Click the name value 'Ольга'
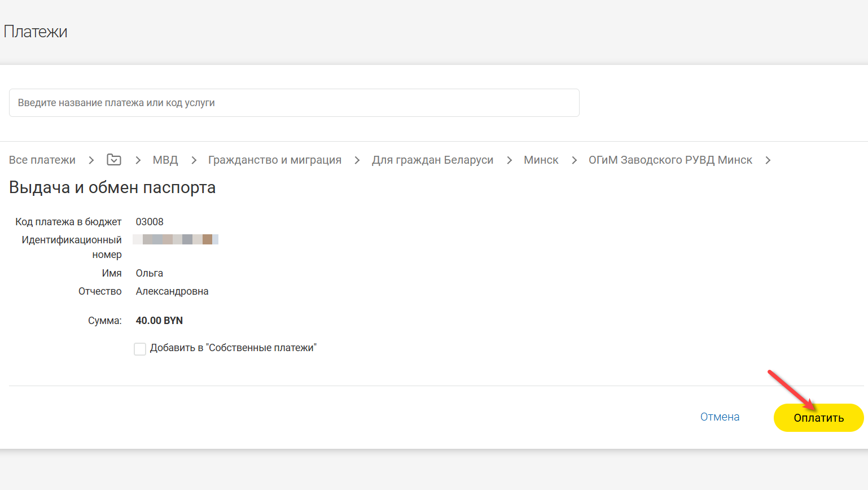This screenshot has height=490, width=868. click(150, 273)
